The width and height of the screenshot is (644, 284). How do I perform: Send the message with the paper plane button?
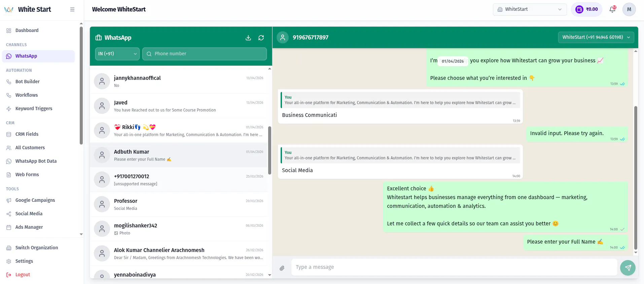(x=628, y=268)
